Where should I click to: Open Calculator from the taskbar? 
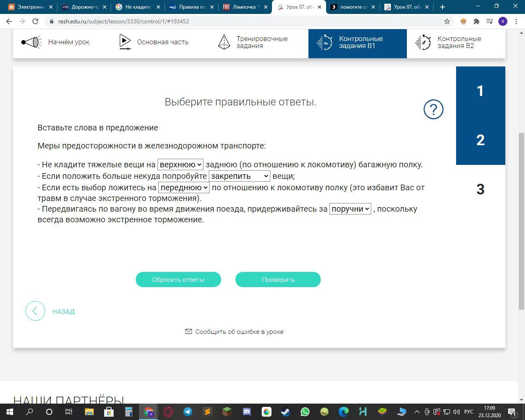128,412
